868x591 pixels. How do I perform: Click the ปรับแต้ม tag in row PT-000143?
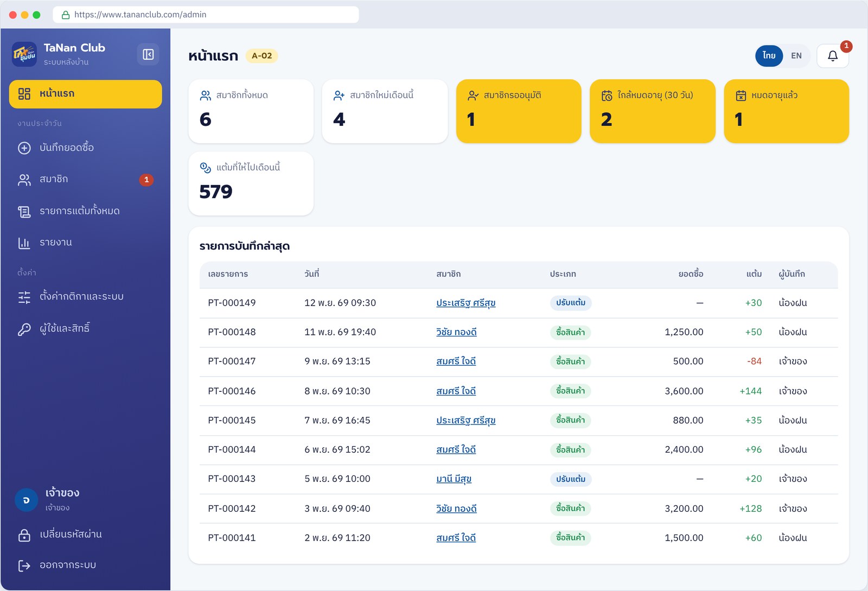pyautogui.click(x=570, y=479)
